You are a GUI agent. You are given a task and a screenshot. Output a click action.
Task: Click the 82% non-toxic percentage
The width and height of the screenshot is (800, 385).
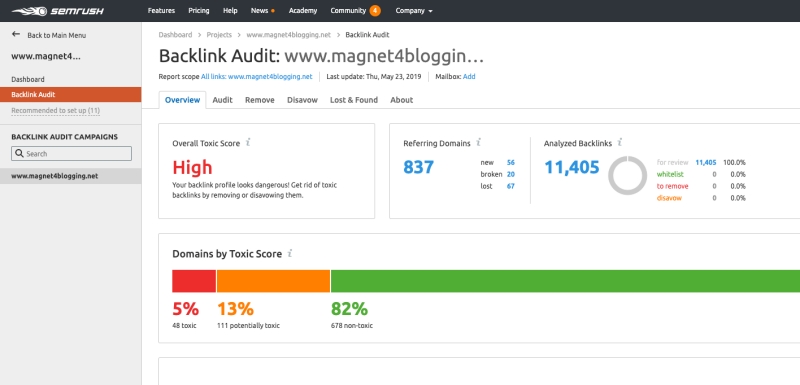tap(349, 309)
